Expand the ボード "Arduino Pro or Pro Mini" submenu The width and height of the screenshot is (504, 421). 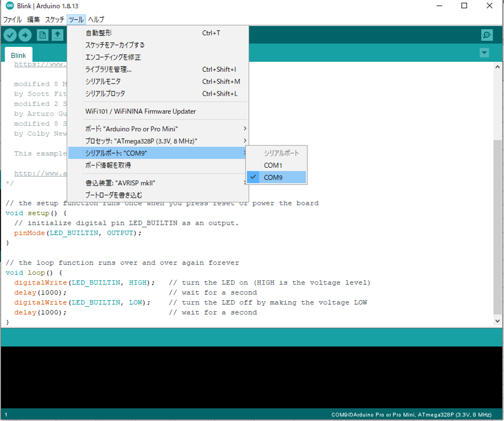[x=158, y=129]
